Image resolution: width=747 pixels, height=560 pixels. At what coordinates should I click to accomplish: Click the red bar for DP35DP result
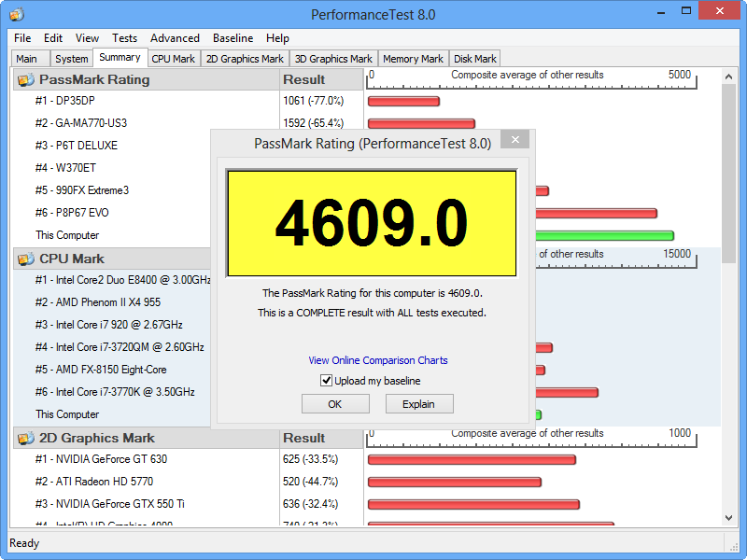click(403, 101)
